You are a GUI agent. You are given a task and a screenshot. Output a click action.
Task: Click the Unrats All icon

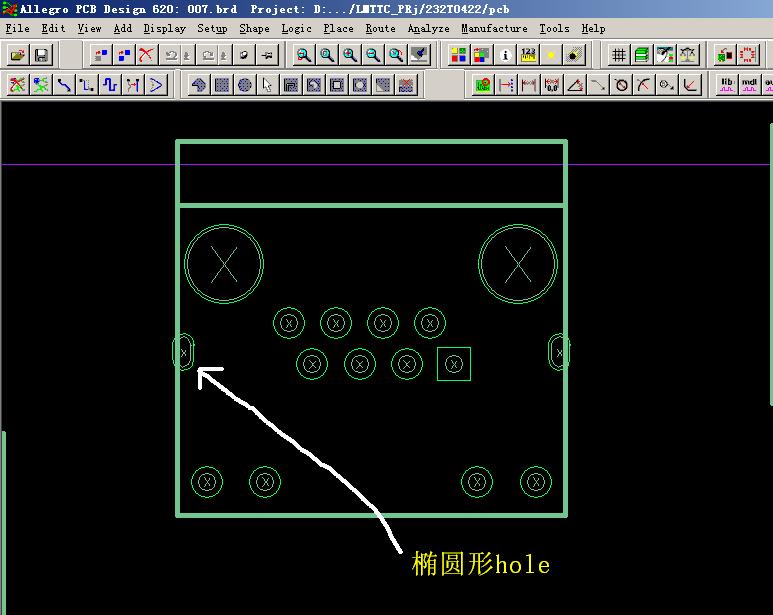click(18, 85)
